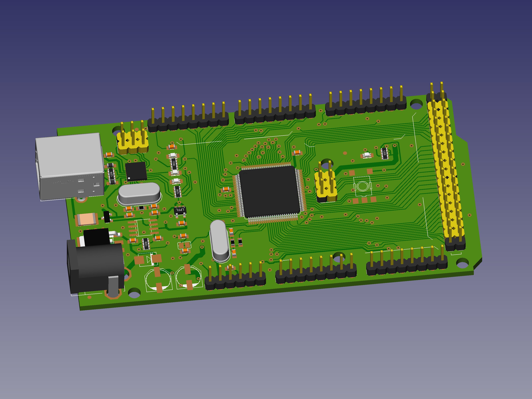The height and width of the screenshot is (399, 532).
Task: Click the mounting hole at board's bottom-right corner
Action: pyautogui.click(x=462, y=263)
